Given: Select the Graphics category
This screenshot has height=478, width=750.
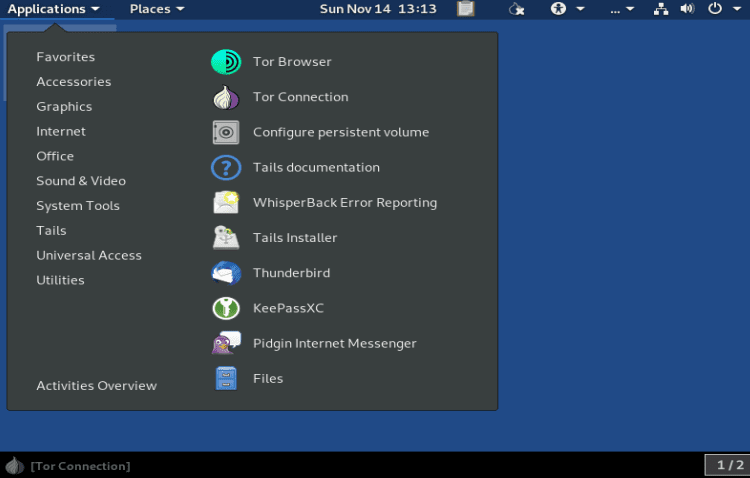Looking at the screenshot, I should click(x=64, y=107).
